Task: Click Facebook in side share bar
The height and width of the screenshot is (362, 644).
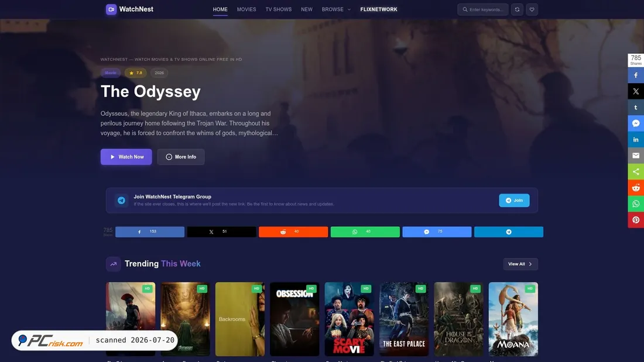Action: pos(636,75)
